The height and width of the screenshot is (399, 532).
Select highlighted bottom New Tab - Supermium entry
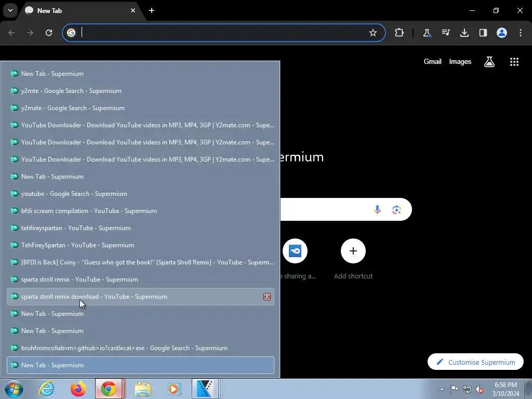pyautogui.click(x=140, y=365)
